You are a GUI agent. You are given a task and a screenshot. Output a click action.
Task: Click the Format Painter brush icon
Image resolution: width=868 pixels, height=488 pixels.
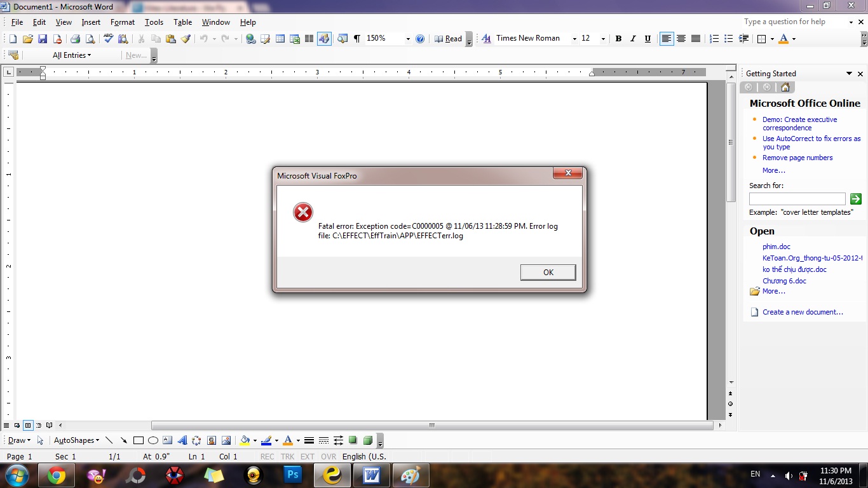click(186, 39)
